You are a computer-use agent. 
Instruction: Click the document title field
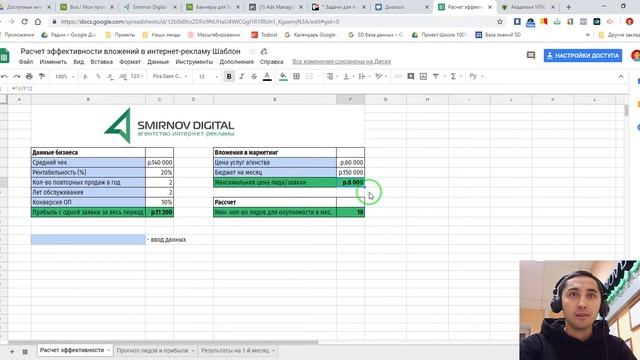(x=131, y=51)
